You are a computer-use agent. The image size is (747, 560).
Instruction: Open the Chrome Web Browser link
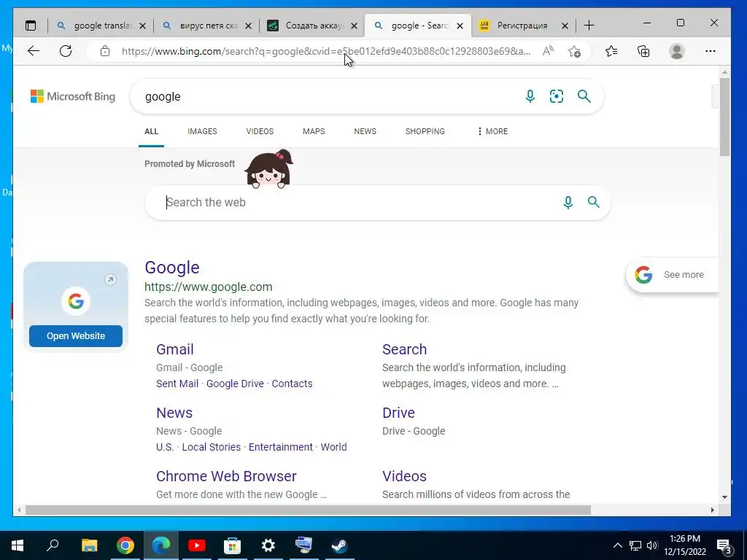(x=226, y=476)
